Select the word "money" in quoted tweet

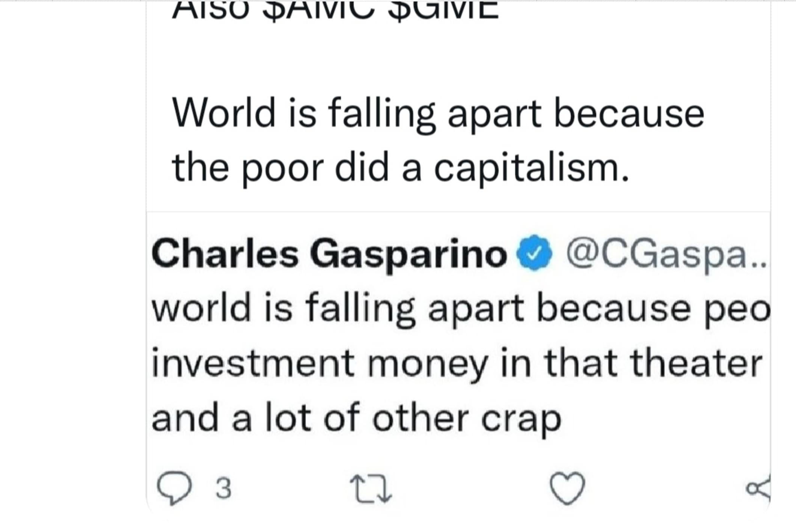pyautogui.click(x=426, y=364)
